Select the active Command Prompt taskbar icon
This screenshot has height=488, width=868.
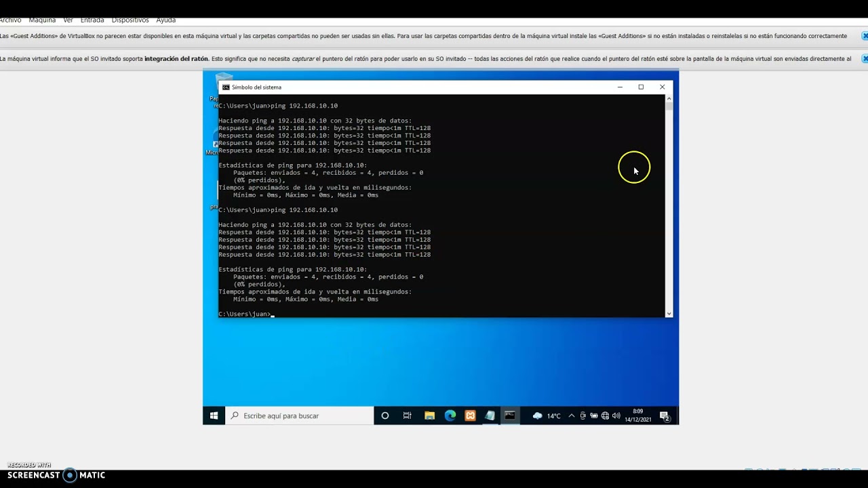click(x=510, y=415)
